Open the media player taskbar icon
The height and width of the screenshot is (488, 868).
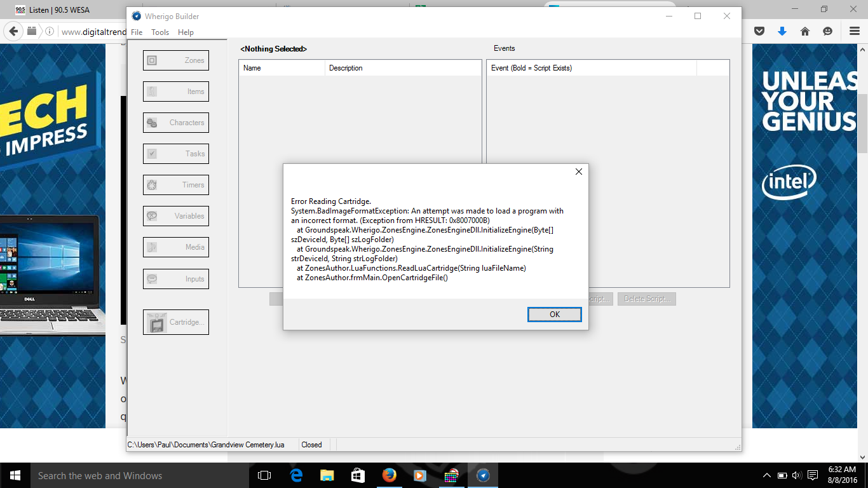click(419, 475)
